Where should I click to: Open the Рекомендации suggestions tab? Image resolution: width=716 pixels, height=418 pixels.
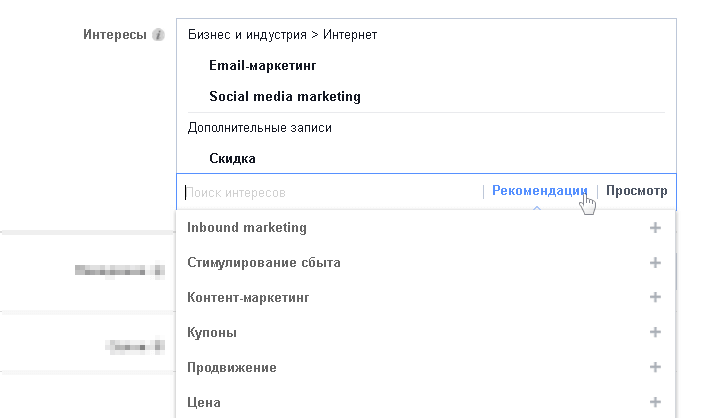click(x=539, y=191)
